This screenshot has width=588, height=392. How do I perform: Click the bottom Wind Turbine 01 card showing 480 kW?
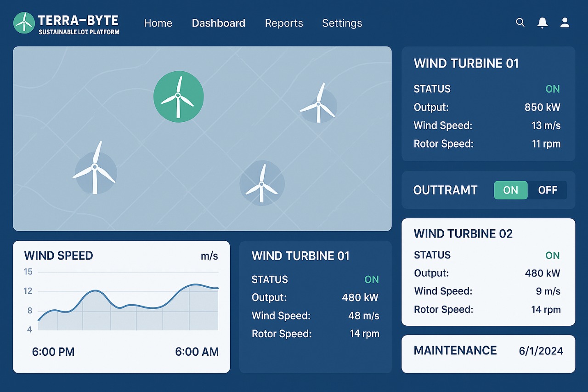point(315,307)
